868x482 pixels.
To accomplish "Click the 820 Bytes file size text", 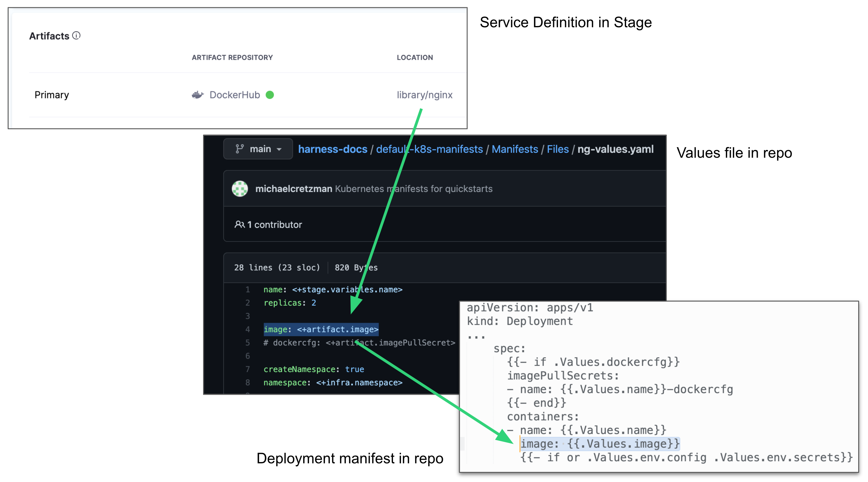I will 356,267.
